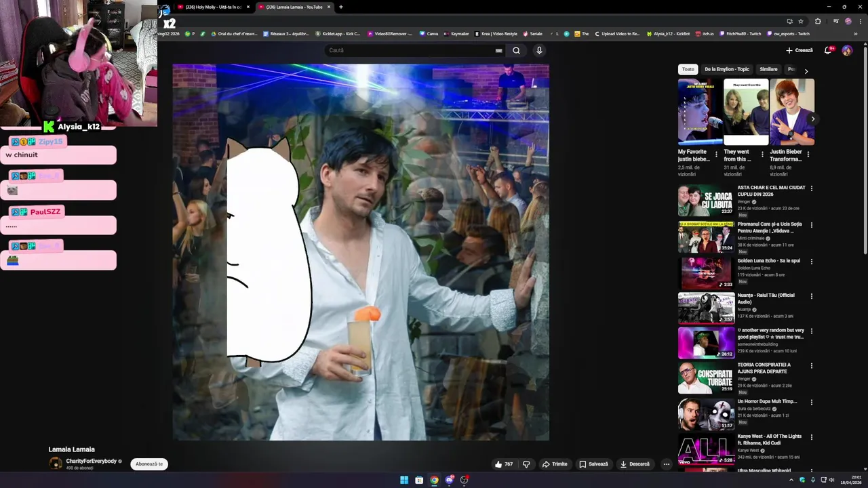868x488 pixels.
Task: Open options for Nuanțe - Raiul Tău video
Action: [x=811, y=296]
